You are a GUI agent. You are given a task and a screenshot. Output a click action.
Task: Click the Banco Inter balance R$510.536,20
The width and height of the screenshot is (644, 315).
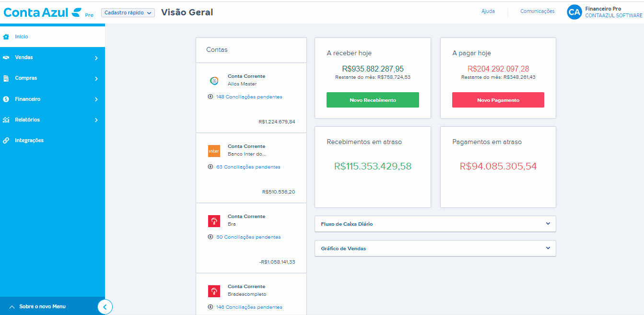click(279, 192)
